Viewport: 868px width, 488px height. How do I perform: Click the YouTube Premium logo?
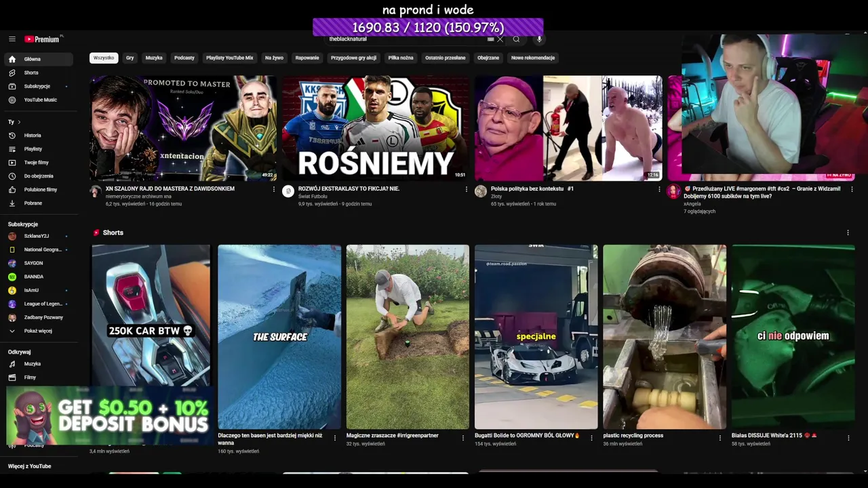pos(43,39)
